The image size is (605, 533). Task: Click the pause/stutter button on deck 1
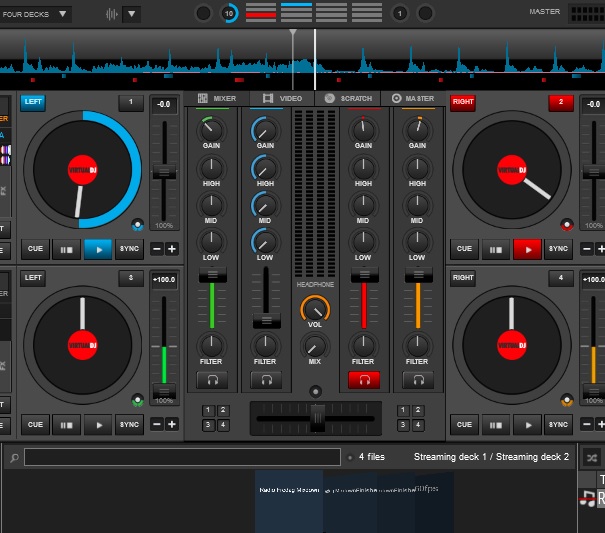[x=67, y=249]
